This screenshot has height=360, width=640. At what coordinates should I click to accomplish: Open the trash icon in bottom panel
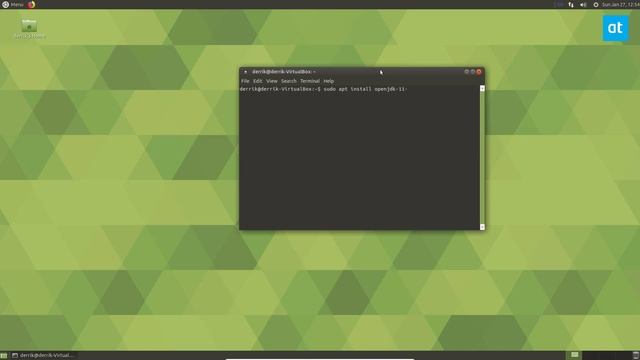(x=636, y=355)
